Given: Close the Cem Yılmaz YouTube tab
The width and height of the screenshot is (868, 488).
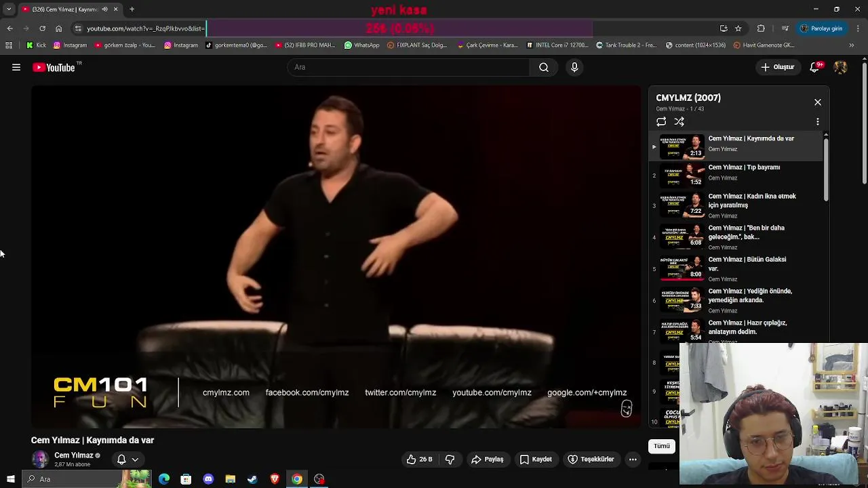Looking at the screenshot, I should pos(115,9).
